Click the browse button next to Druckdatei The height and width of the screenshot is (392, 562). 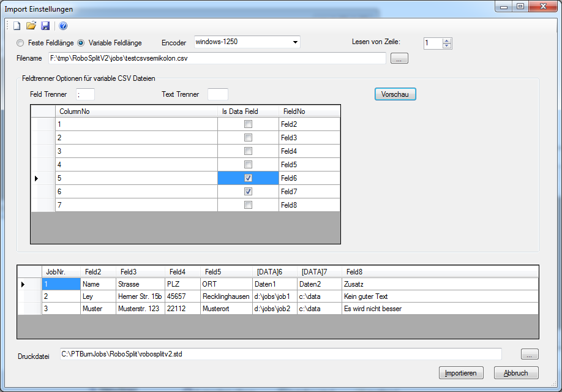[530, 354]
